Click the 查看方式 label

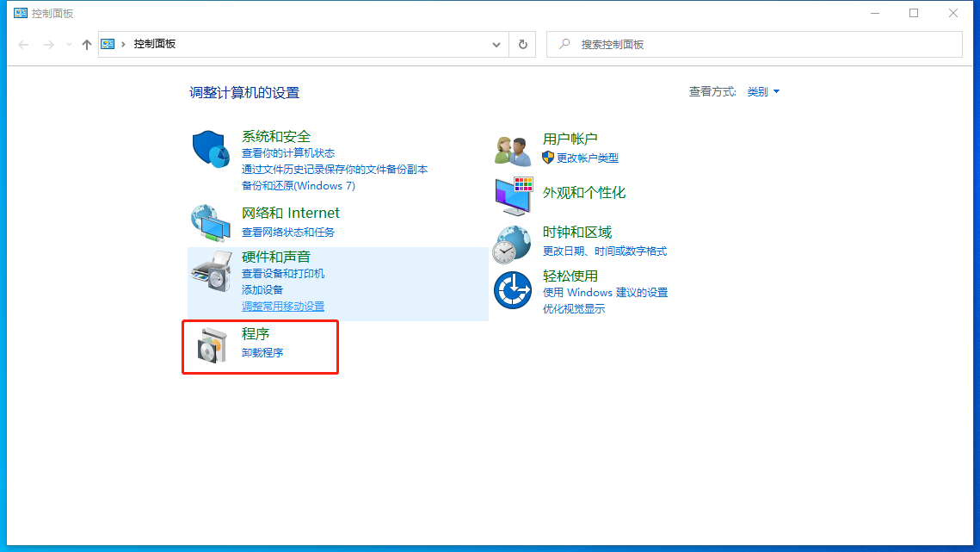point(712,92)
